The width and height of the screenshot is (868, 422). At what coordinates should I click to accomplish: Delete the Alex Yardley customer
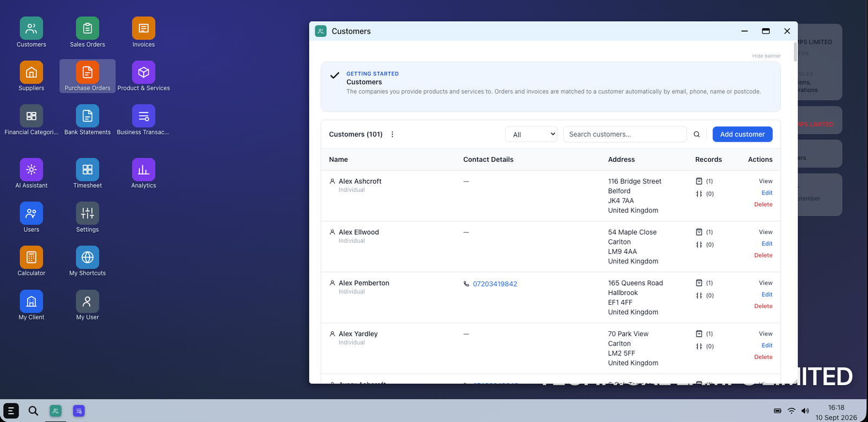click(763, 357)
